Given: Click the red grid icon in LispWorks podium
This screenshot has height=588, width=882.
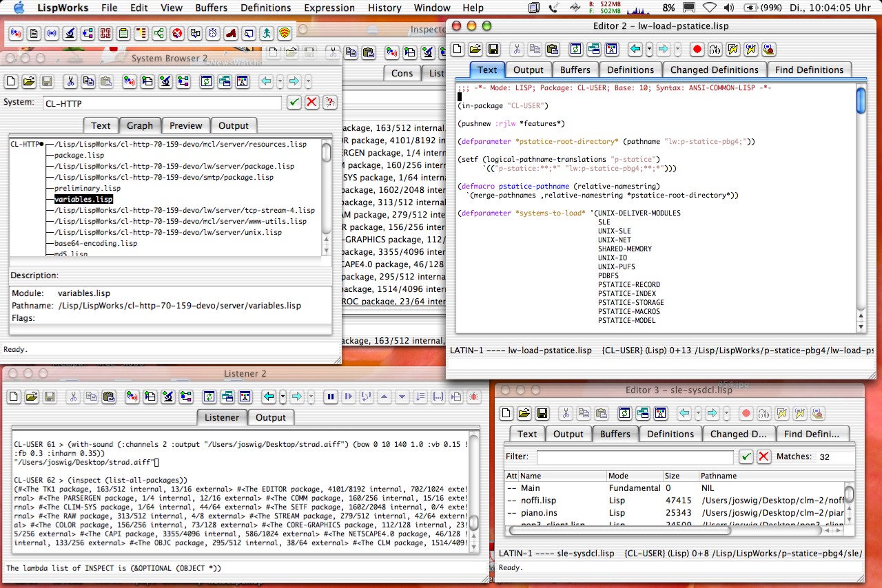Looking at the screenshot, I should click(105, 33).
